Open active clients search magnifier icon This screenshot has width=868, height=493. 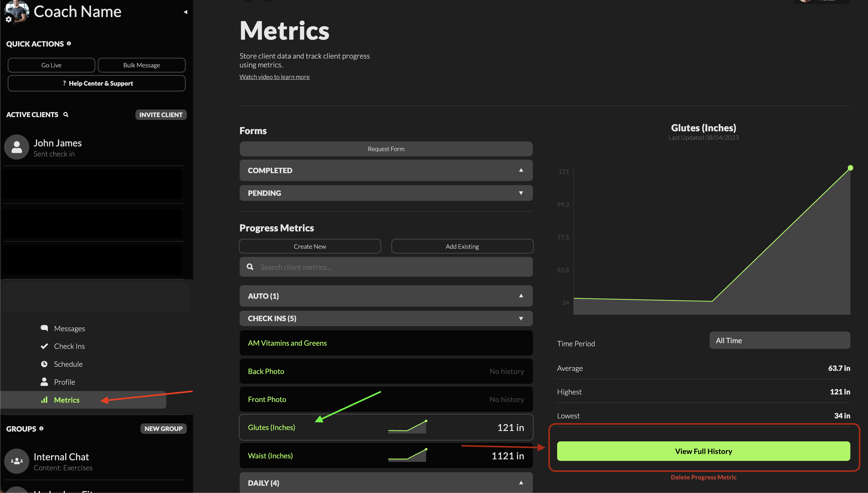coord(66,115)
